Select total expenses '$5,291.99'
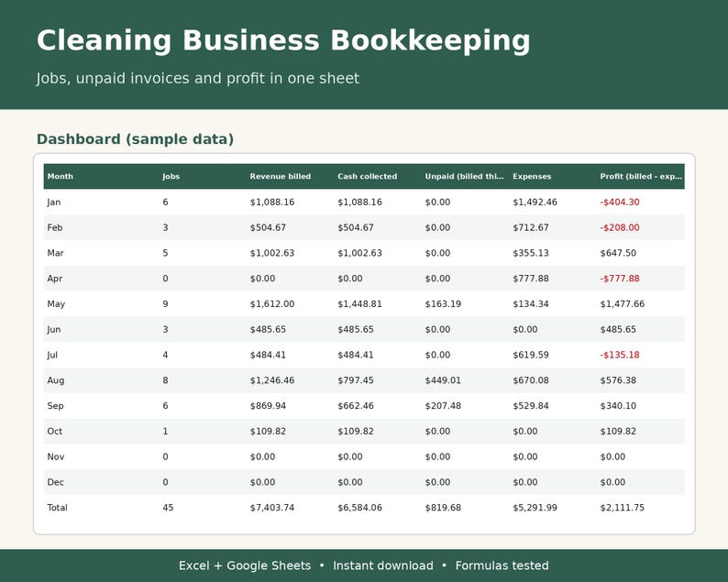 tap(535, 508)
